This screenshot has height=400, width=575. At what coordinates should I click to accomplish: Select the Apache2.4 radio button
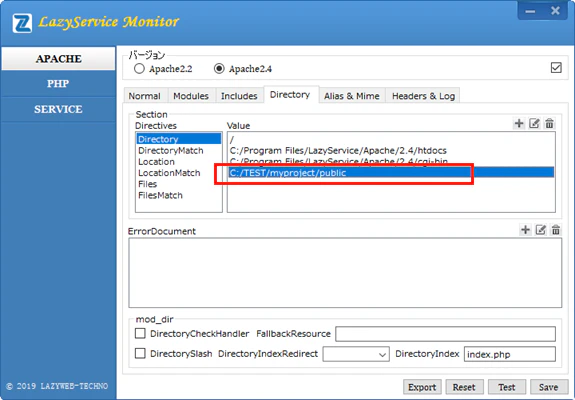click(219, 69)
